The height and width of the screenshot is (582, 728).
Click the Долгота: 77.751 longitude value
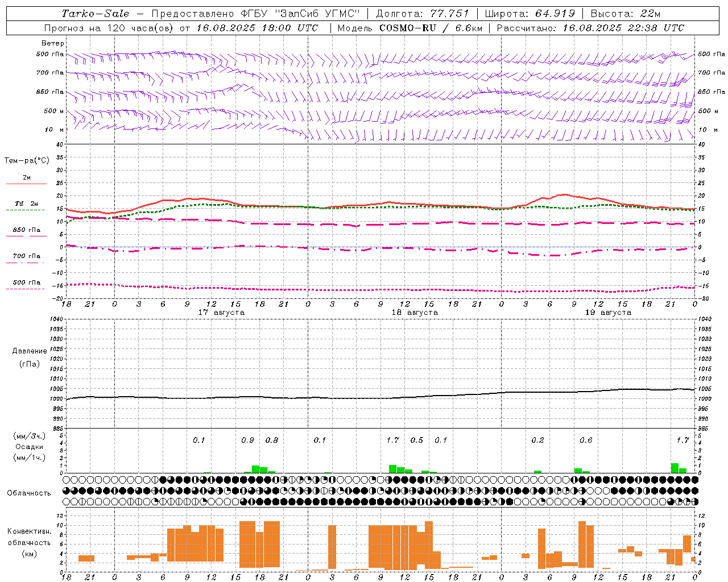click(423, 14)
